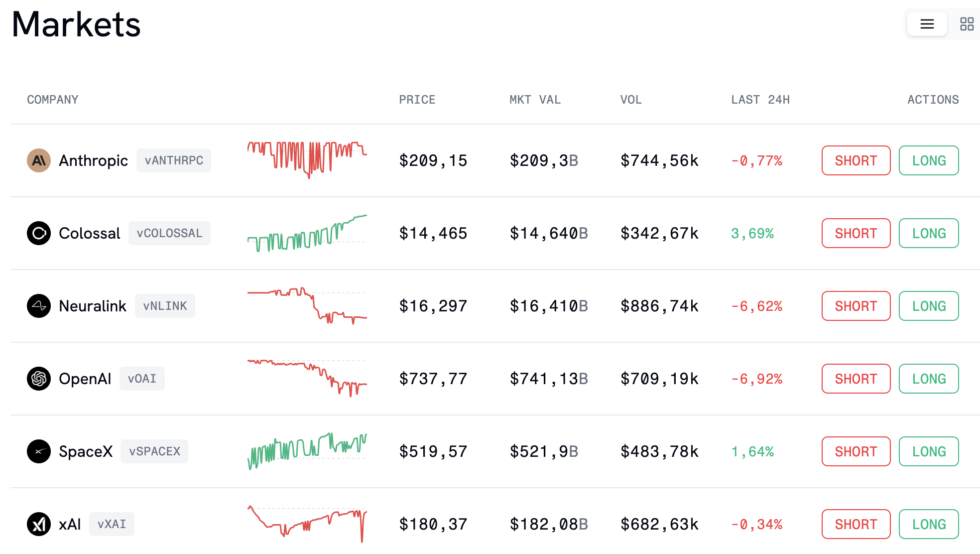Short the Anthropic market

856,160
